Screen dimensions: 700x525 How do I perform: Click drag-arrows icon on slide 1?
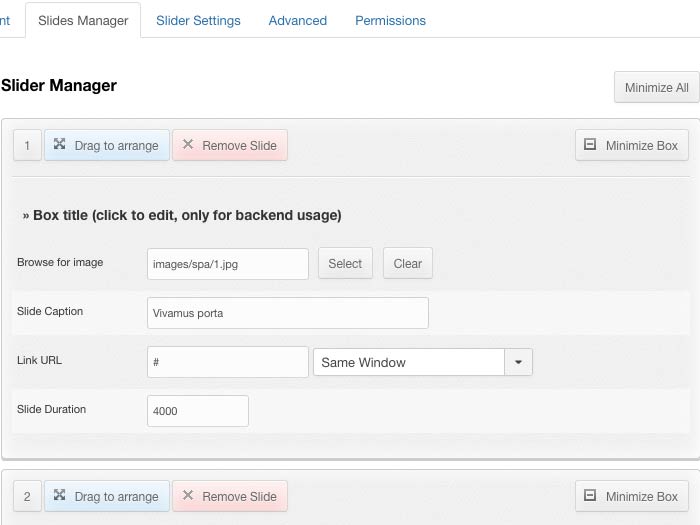[x=60, y=145]
